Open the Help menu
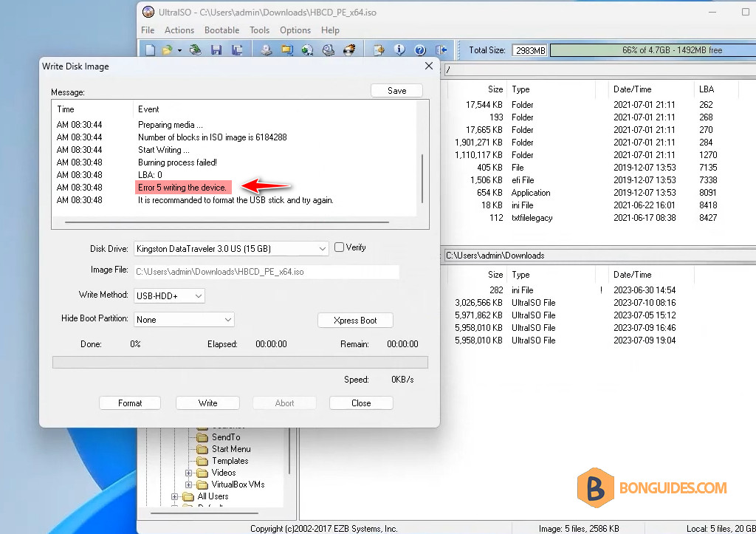 (330, 30)
